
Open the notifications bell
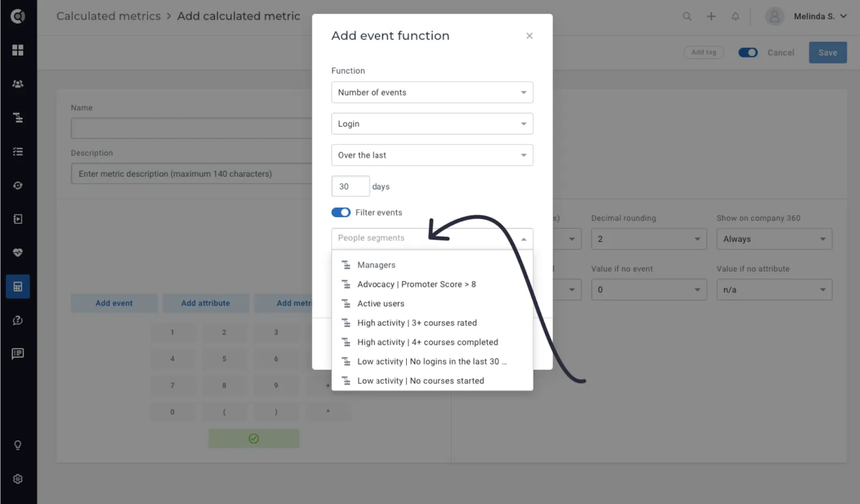[x=735, y=16]
